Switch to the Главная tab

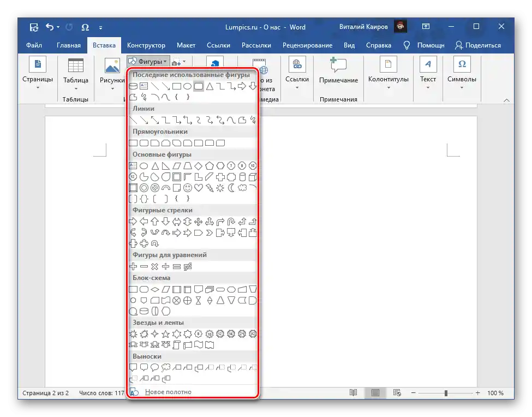coord(69,45)
